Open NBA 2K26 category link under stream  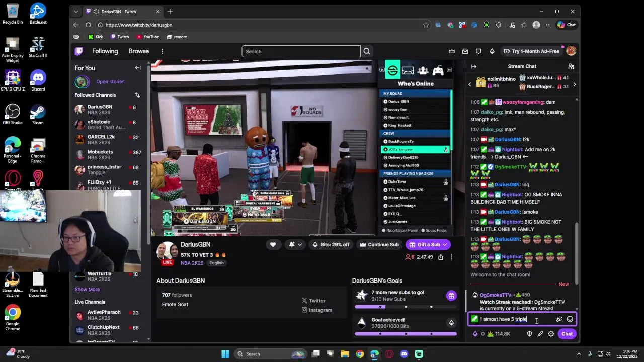192,263
